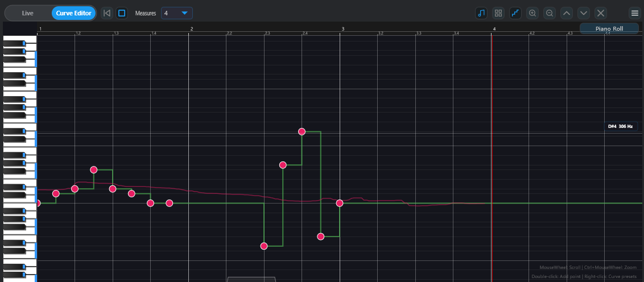Toggle the stair-step curve icon
Screen dimensions: 644x282
pyautogui.click(x=515, y=13)
